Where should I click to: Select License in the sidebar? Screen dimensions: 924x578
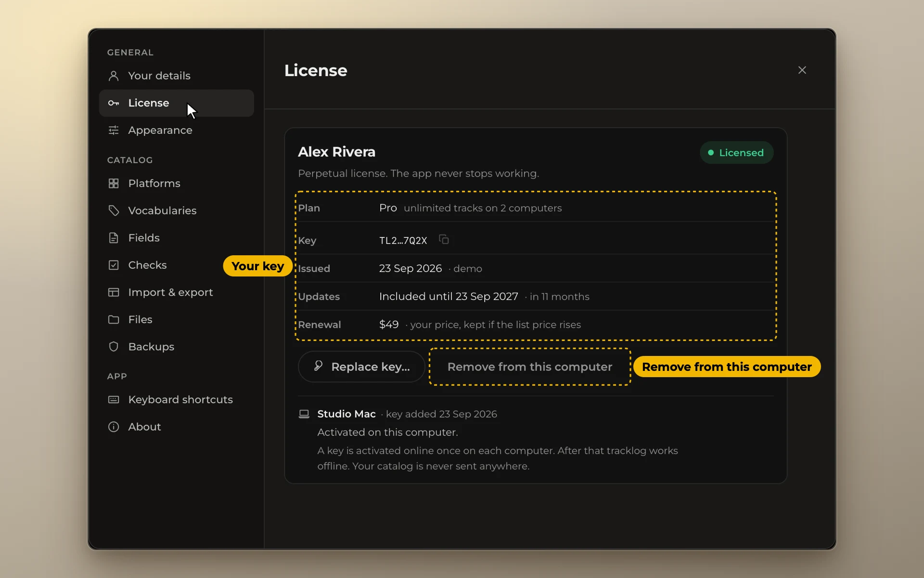coord(176,103)
